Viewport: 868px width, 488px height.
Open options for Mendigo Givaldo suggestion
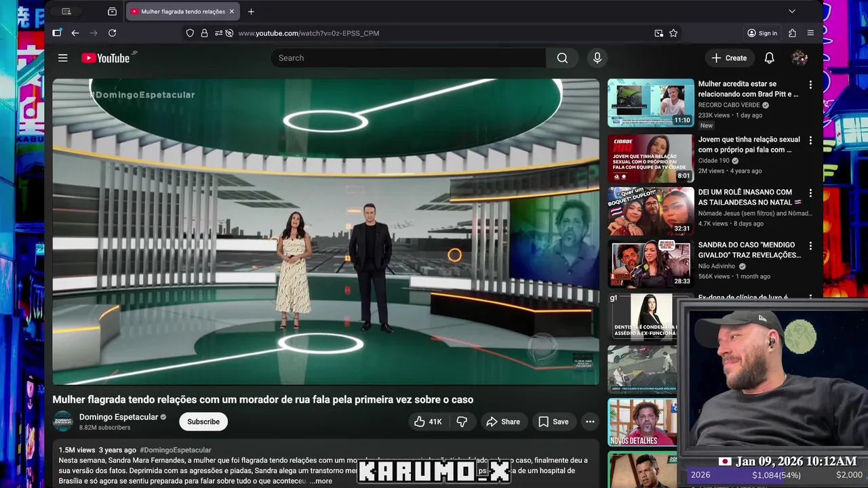(x=810, y=246)
